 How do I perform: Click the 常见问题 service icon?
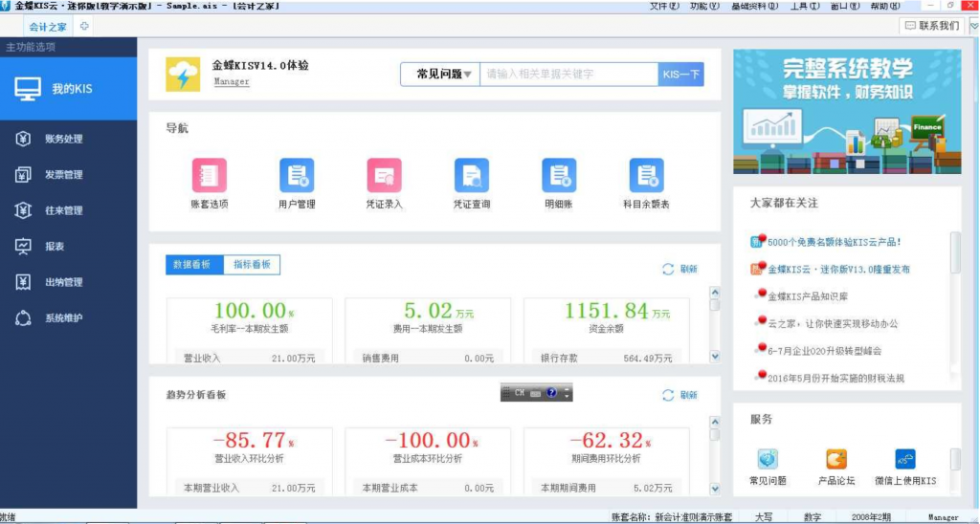coord(768,459)
